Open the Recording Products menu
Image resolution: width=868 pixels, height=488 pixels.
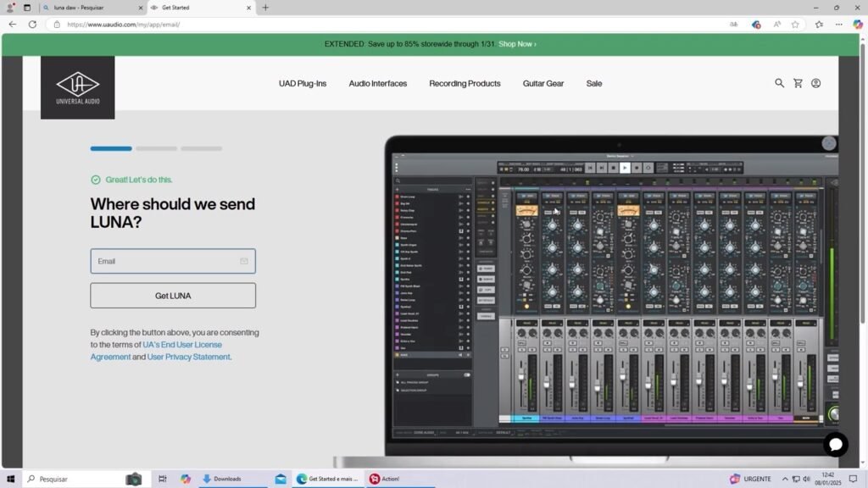465,84
